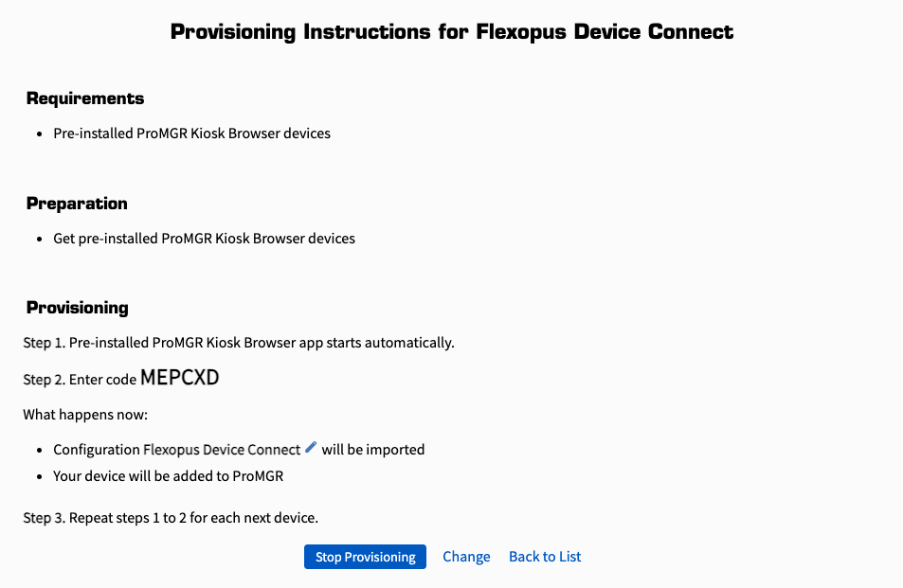Click the Requirements heading

pyautogui.click(x=85, y=98)
